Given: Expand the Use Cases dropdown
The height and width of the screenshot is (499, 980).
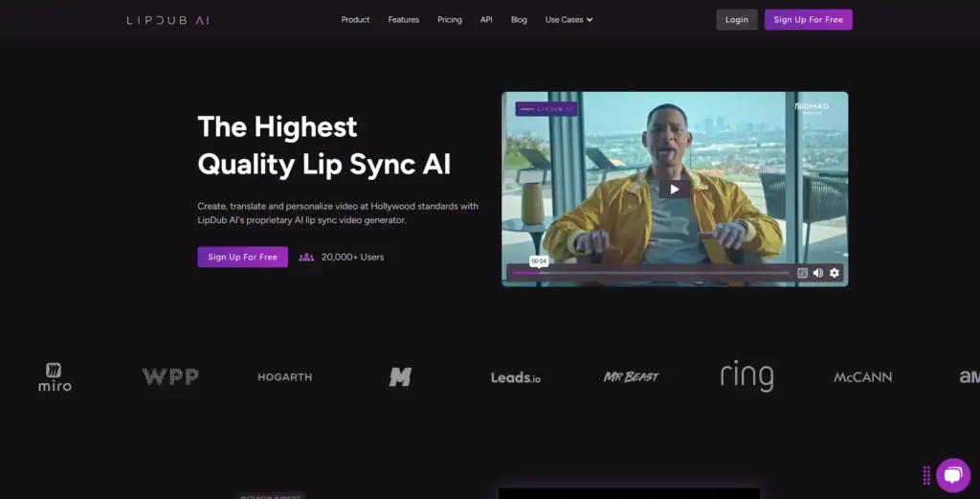Looking at the screenshot, I should point(568,20).
